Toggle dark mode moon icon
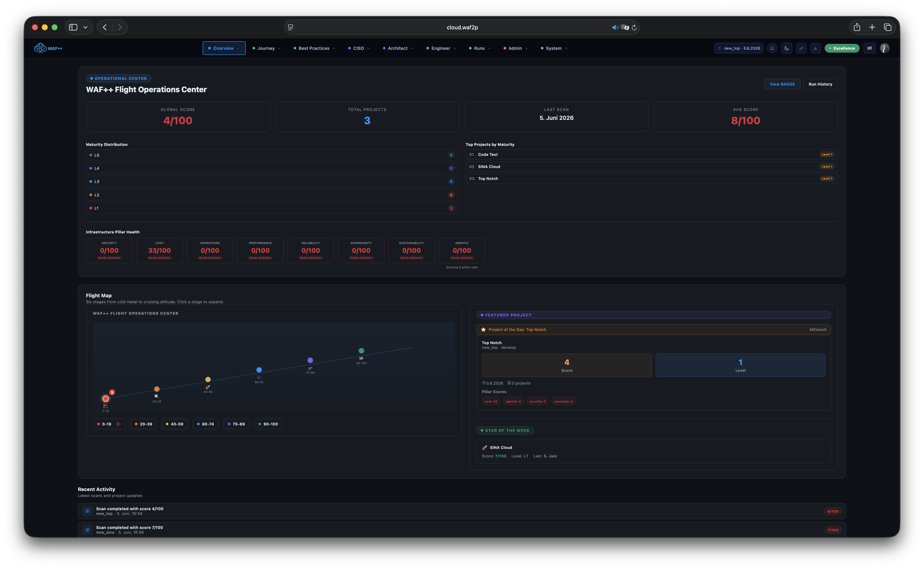 coord(787,48)
